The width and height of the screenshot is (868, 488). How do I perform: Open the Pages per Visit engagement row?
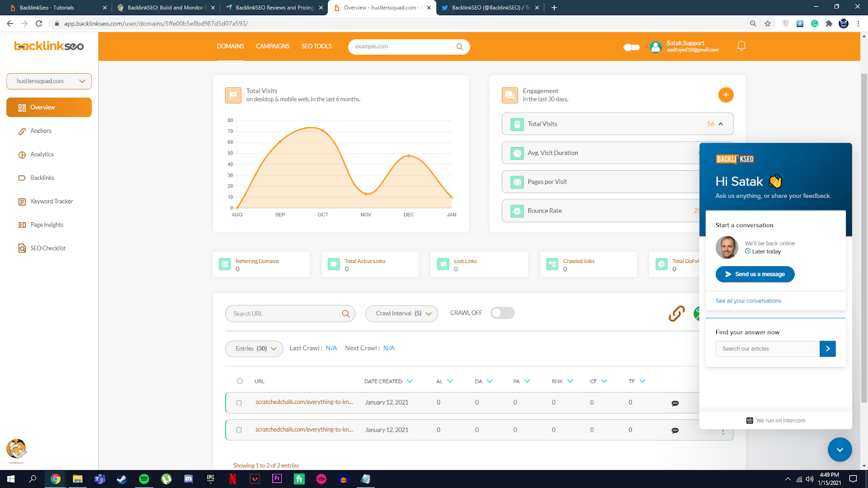617,182
